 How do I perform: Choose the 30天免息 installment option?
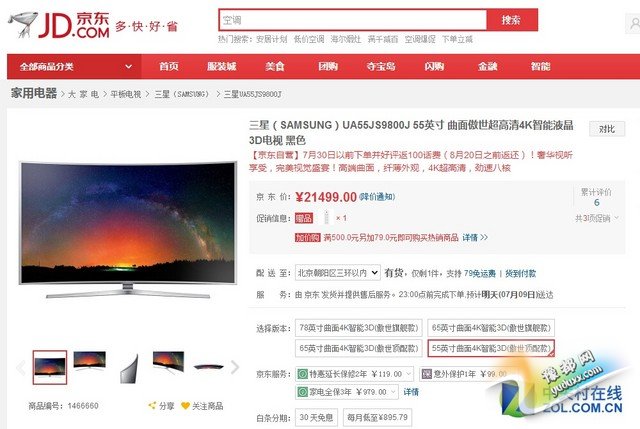316,418
